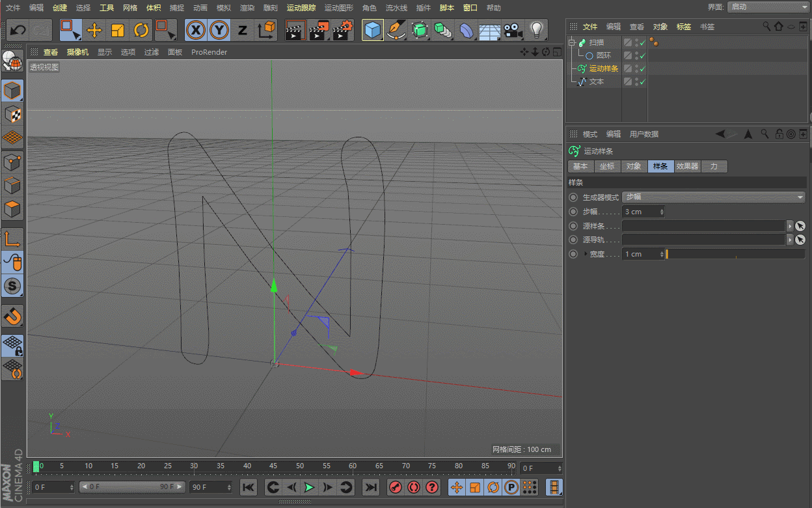Open the spline pen tool
Screen dimensions: 812x508
coord(396,30)
